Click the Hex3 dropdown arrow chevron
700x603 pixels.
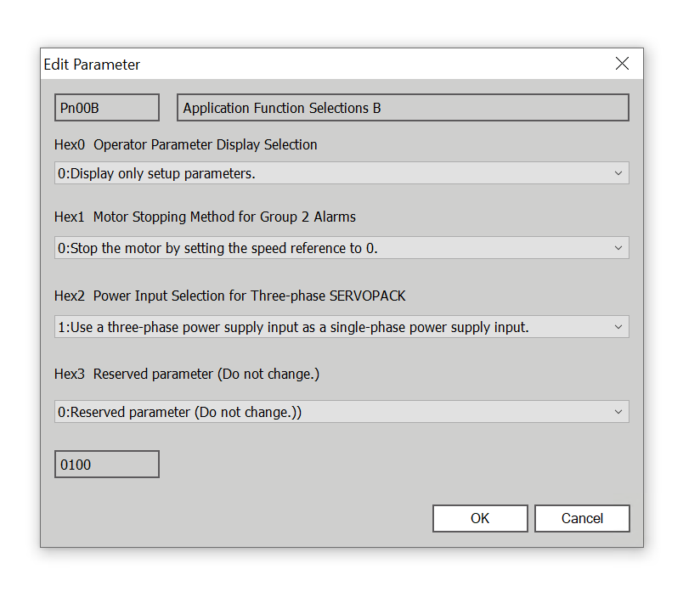click(x=618, y=412)
